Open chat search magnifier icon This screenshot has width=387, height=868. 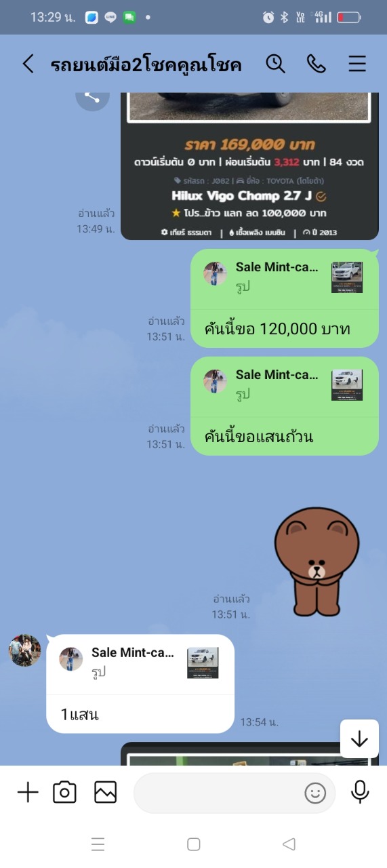coord(275,64)
